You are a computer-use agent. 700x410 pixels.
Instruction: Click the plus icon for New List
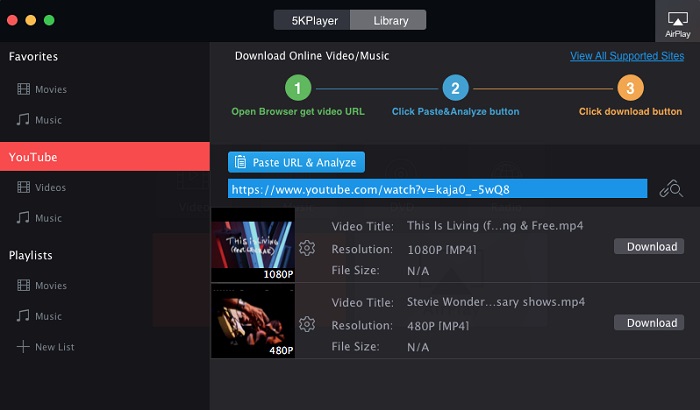23,347
